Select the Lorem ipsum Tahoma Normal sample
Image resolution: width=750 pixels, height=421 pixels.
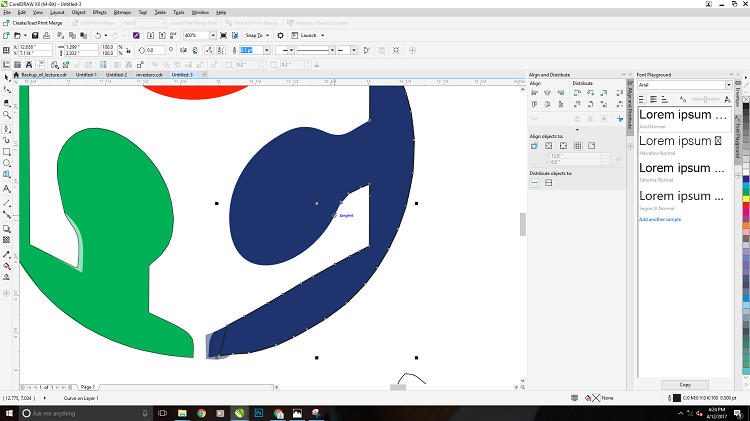tap(684, 173)
